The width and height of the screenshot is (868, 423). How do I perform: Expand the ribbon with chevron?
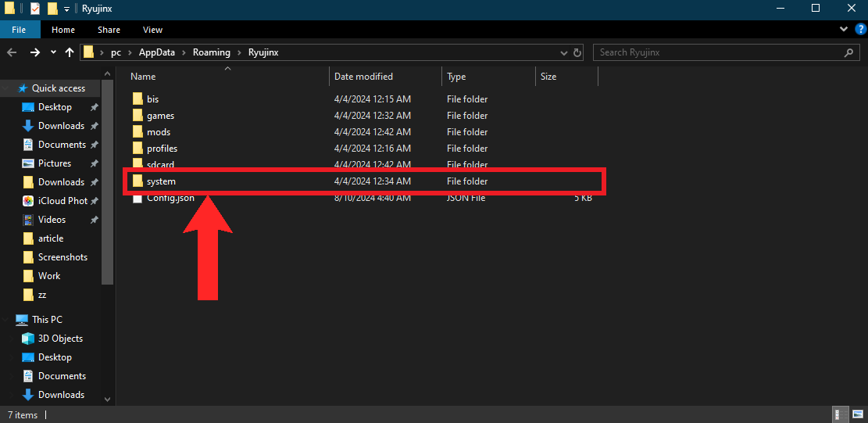(x=844, y=30)
